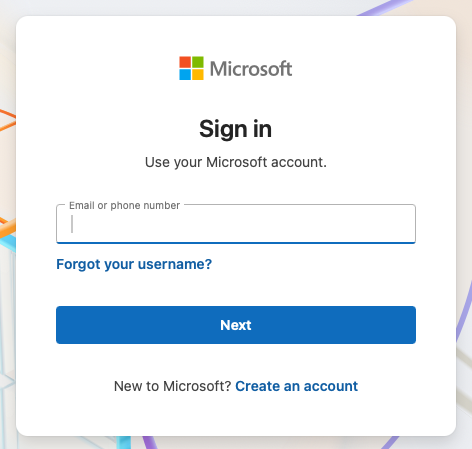
Task: Click the blinking text cursor in email box
Action: [x=72, y=224]
